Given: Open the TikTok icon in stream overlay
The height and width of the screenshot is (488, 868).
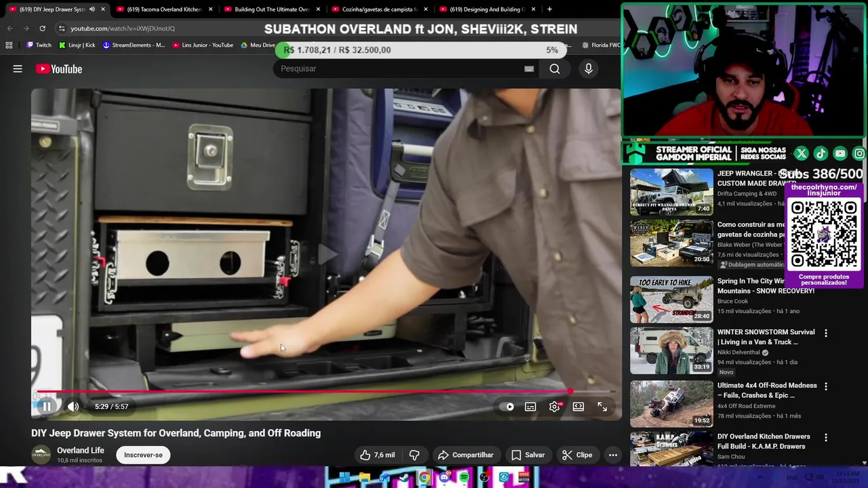Looking at the screenshot, I should point(821,154).
